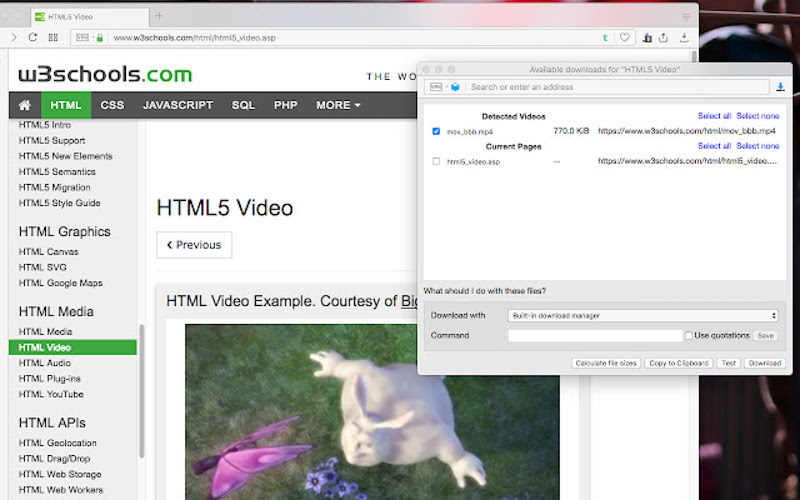Open the Download with dropdown
The height and width of the screenshot is (500, 800).
point(643,315)
